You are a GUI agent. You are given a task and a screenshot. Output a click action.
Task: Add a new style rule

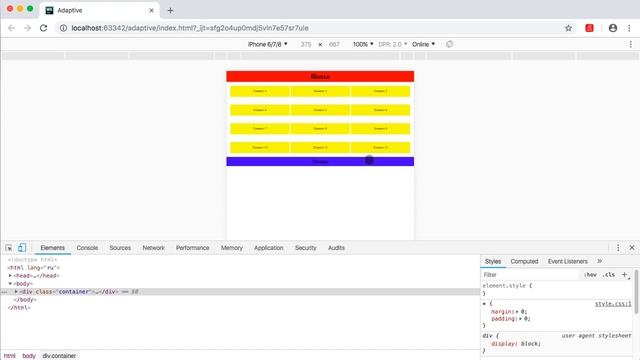(624, 275)
